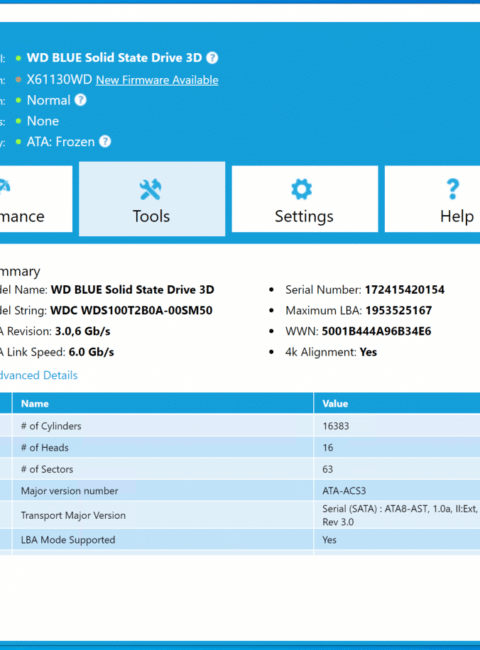The height and width of the screenshot is (650, 480).
Task: Click the link speed value 6.0 Gb/s
Action: pos(91,352)
